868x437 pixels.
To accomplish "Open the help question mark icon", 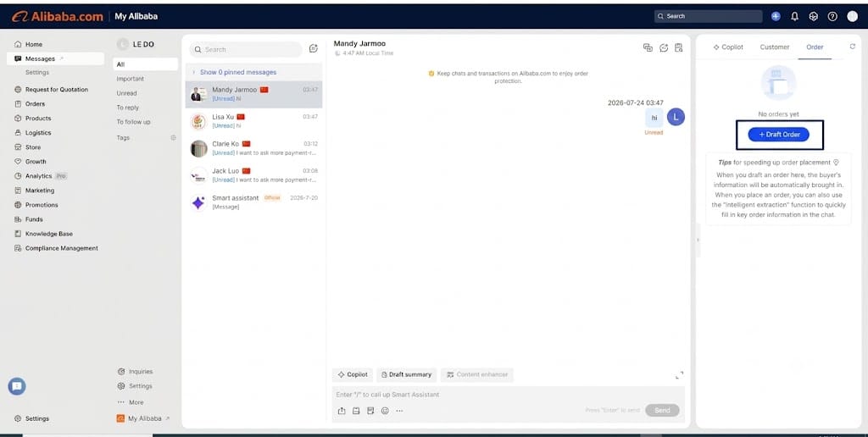I will [832, 17].
